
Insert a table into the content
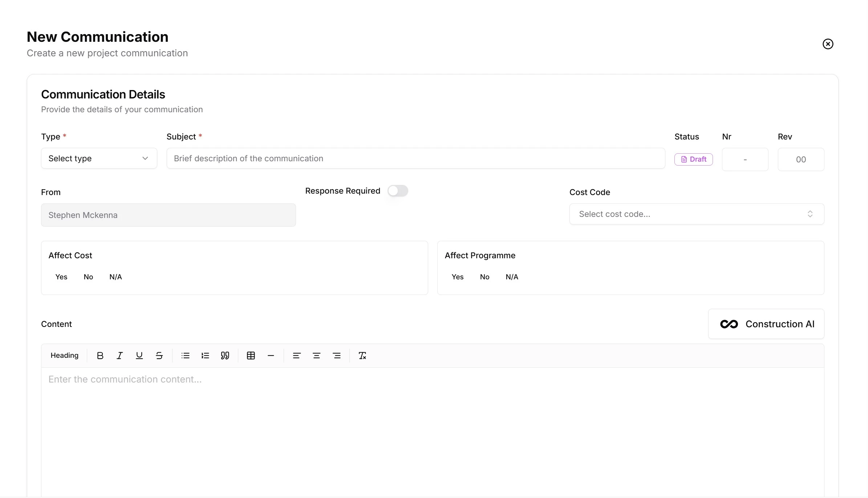pyautogui.click(x=251, y=355)
